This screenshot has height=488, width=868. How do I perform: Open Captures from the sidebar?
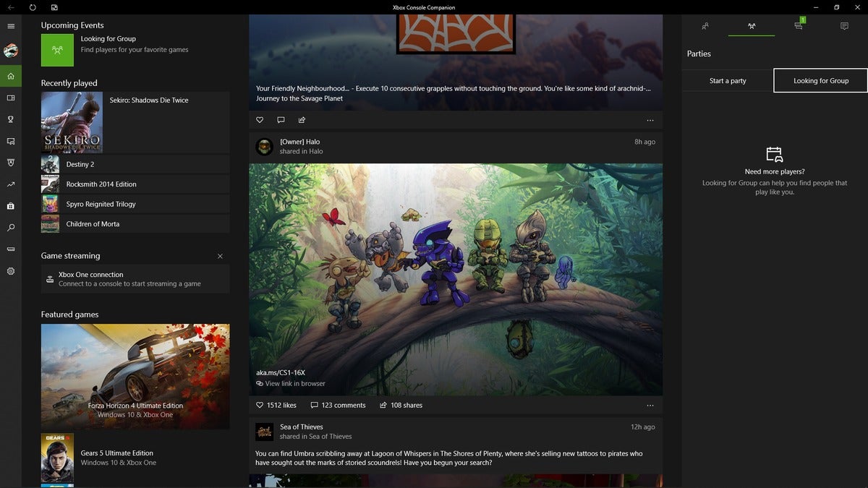[11, 141]
